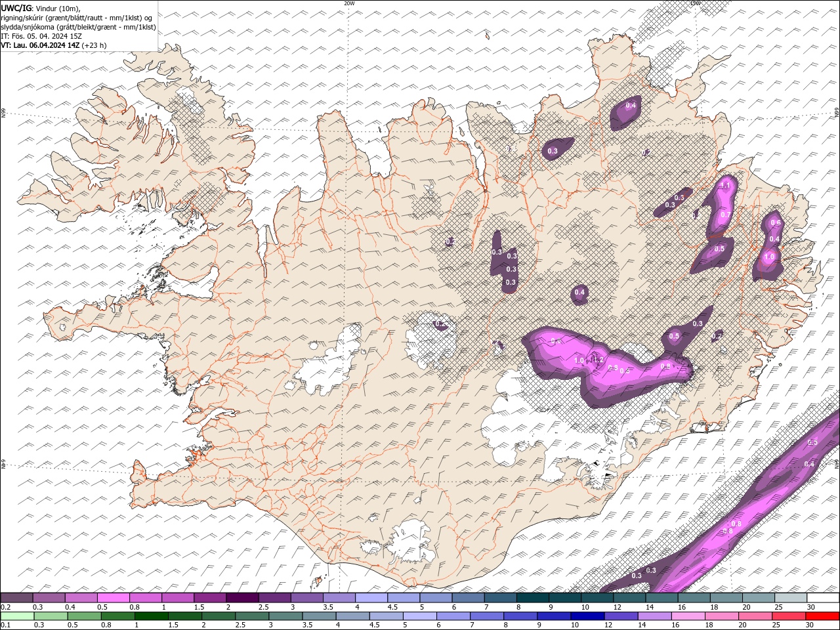The width and height of the screenshot is (840, 630).
Task: Click the 'UWC/IG' title text
Action: [16, 8]
